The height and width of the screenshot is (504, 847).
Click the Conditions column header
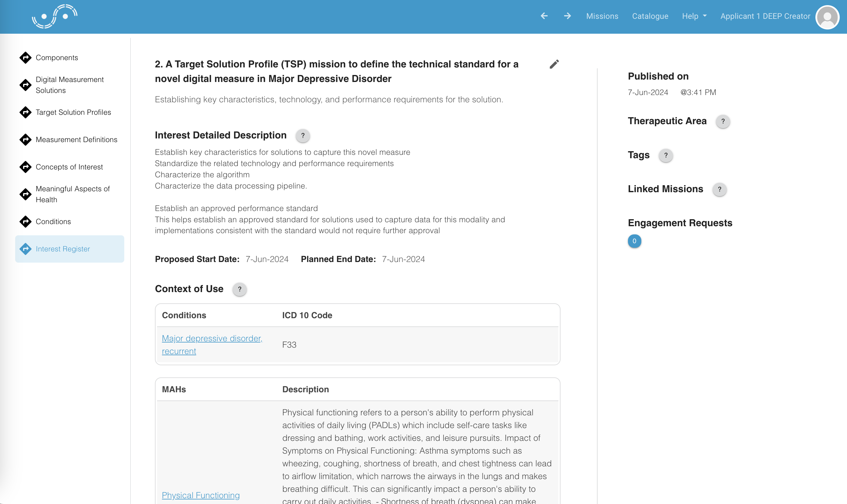tap(184, 315)
